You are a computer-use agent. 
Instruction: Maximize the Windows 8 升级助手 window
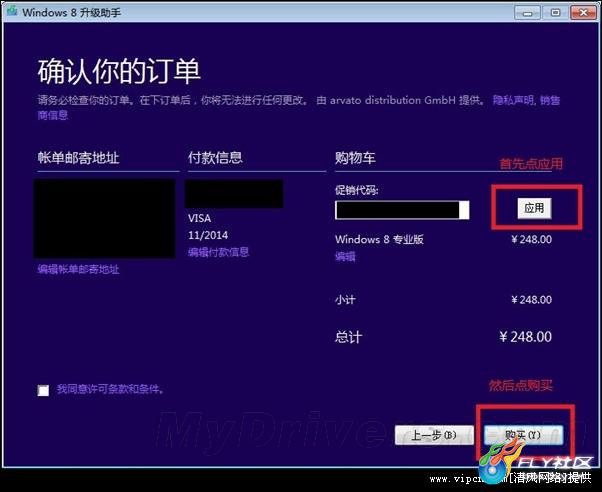(555, 13)
